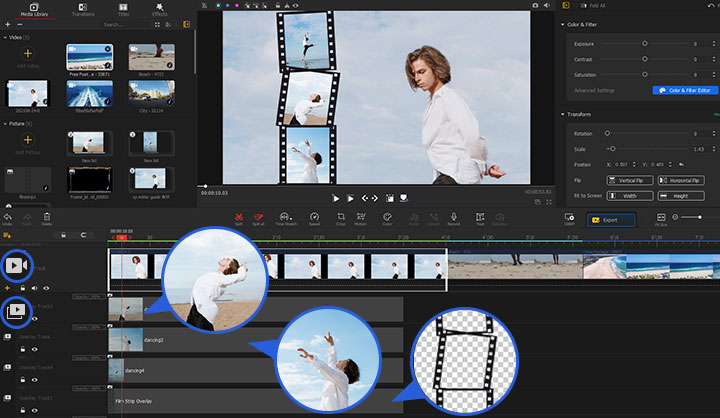Toggle visibility of the main Video track

(46, 288)
